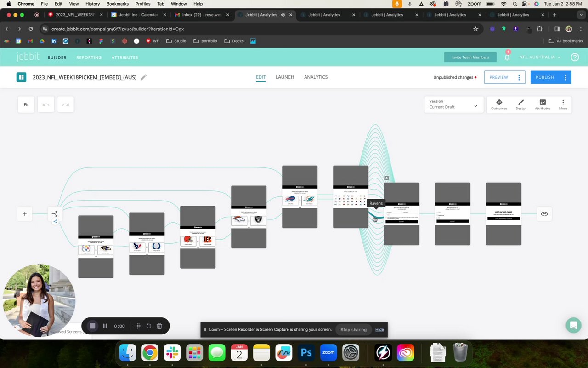Screen dimensions: 588x368
Task: Click the LinkedIn bookmark icon
Action: click(x=54, y=41)
